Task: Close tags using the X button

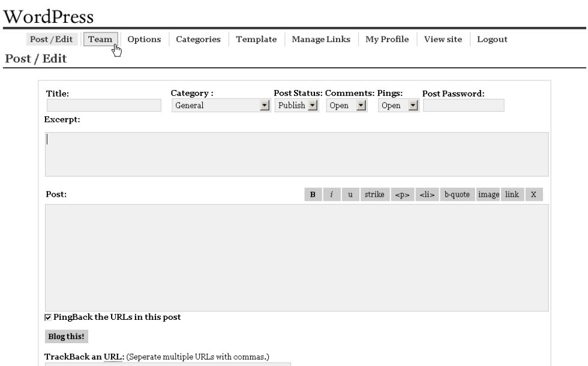Action: tap(533, 194)
